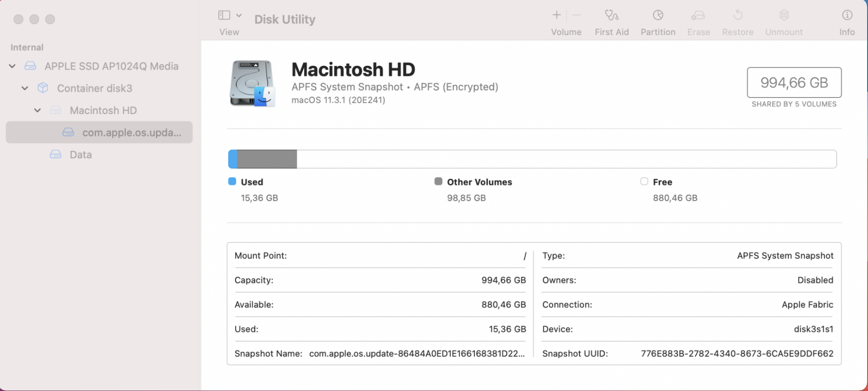Click the Connection value Apple Fabric
This screenshot has width=868, height=391.
coord(808,305)
